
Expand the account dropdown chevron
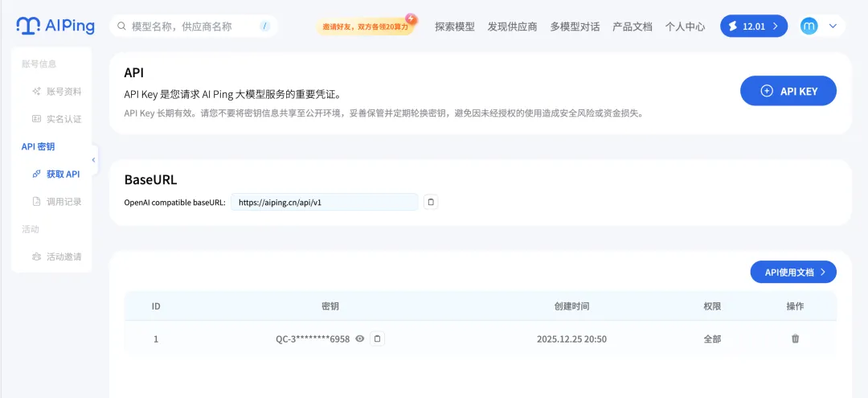[x=833, y=26]
